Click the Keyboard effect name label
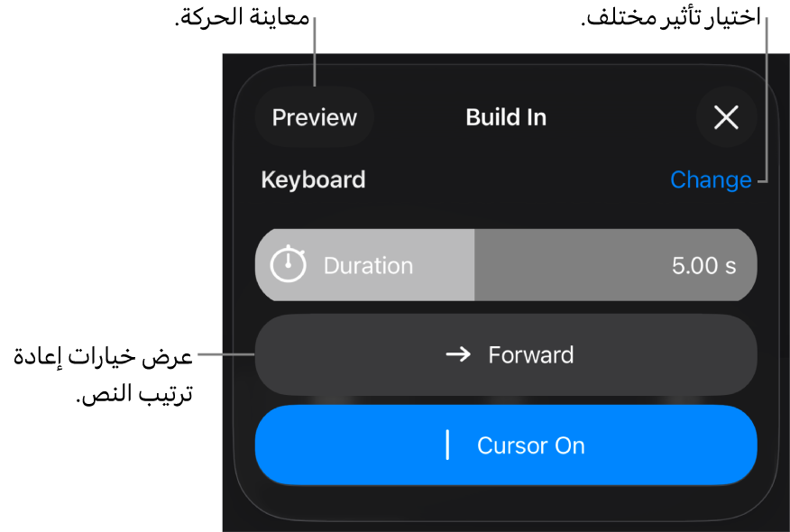Viewport: 790px width, 532px height. [313, 179]
